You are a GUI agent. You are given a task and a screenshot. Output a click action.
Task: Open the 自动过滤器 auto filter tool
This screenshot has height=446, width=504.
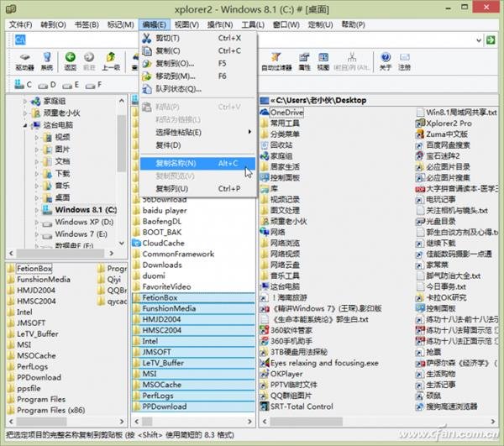(276, 61)
